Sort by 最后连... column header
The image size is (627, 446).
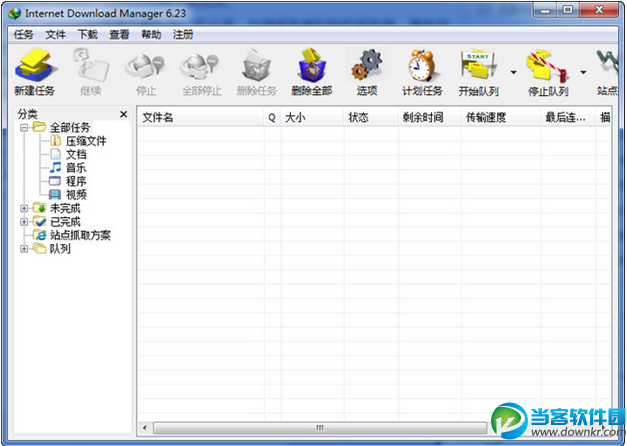(x=568, y=117)
